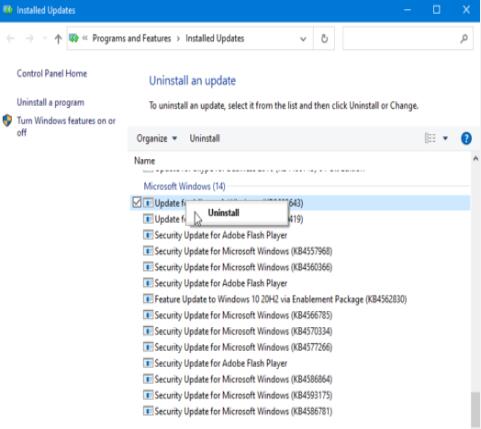The width and height of the screenshot is (481, 429).
Task: Click the vertical scrollbar thumb
Action: pos(476,410)
